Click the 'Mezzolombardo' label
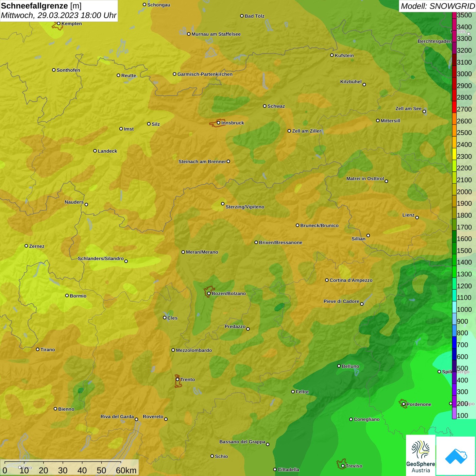 pos(194,350)
